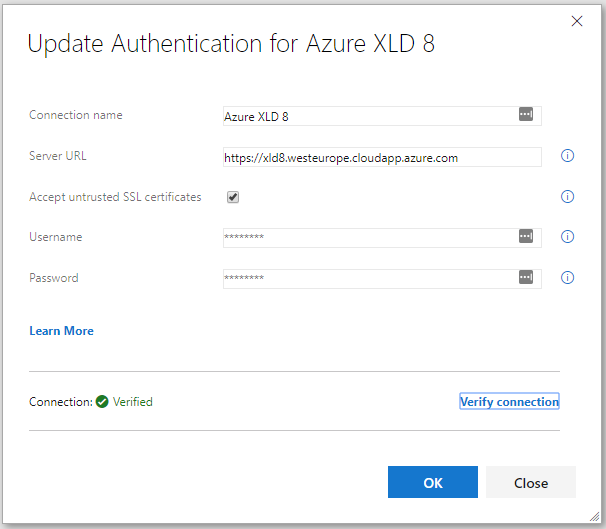Screen dimensions: 606x529
Task: Click inside the Password input box
Action: click(370, 279)
